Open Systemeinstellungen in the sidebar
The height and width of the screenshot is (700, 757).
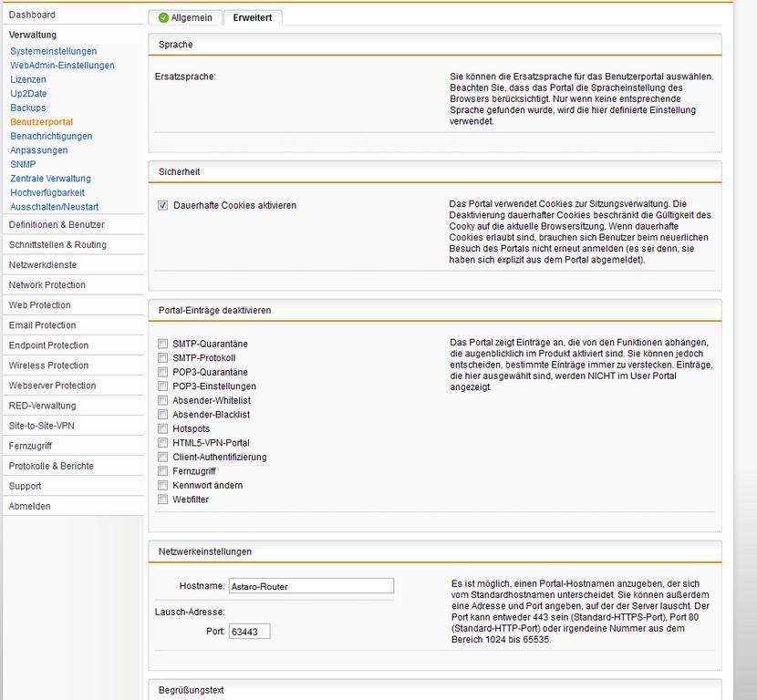pyautogui.click(x=54, y=51)
